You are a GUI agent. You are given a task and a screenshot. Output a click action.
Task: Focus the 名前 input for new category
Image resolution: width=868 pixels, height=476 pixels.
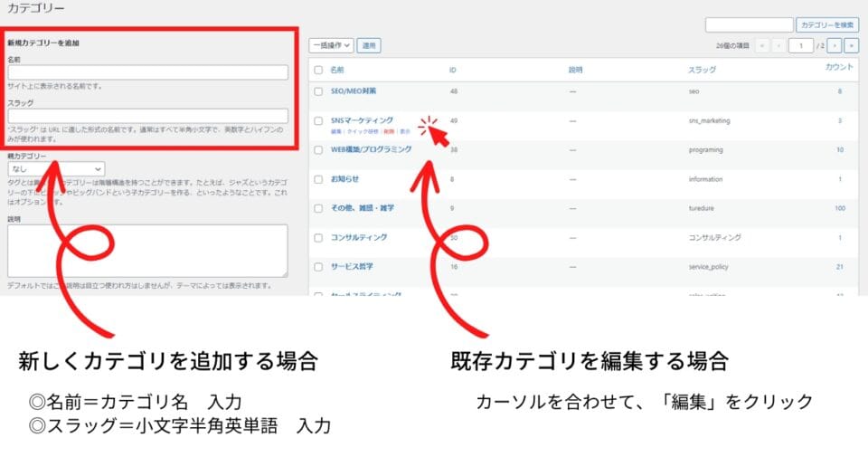(147, 72)
